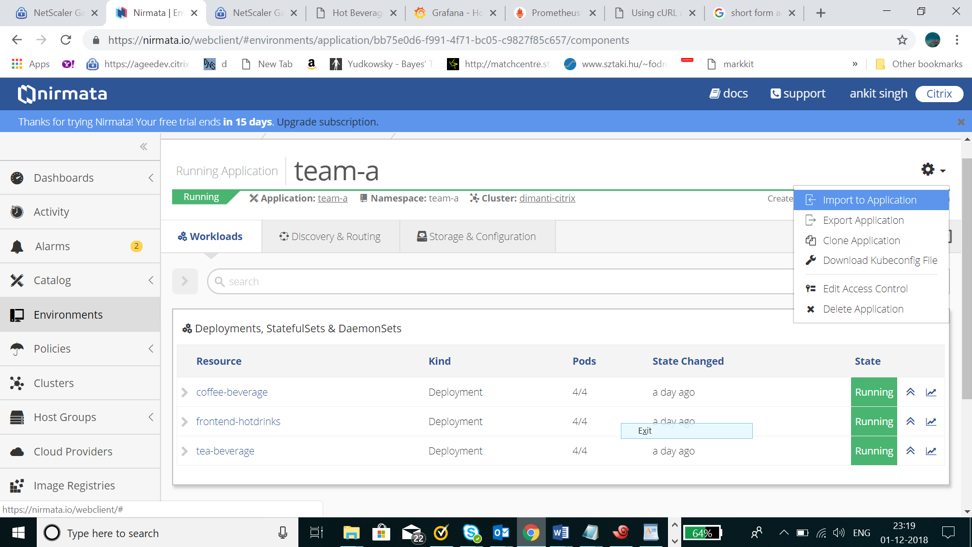This screenshot has height=547, width=972.
Task: Click the Alarms bell icon in sidebar
Action: pos(17,246)
